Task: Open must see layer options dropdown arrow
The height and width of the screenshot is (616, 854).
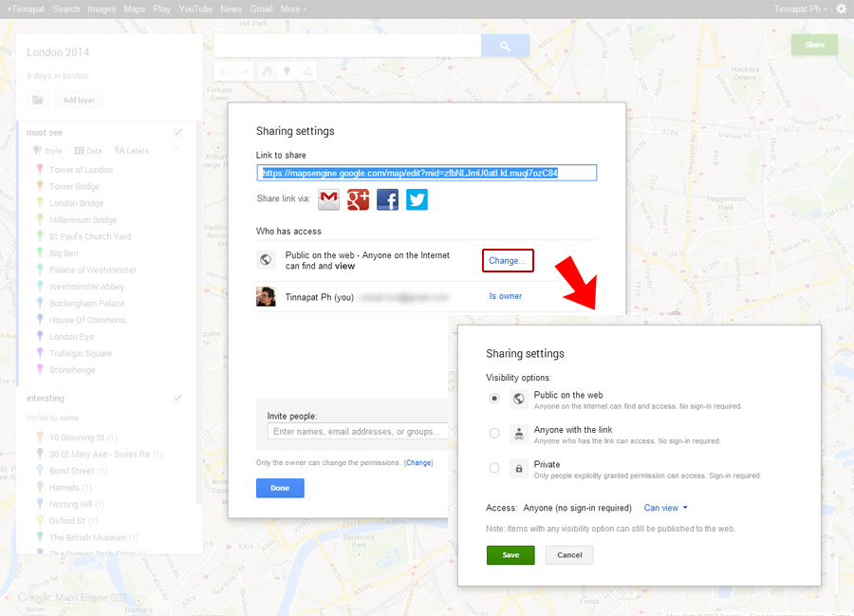Action: coord(177,149)
